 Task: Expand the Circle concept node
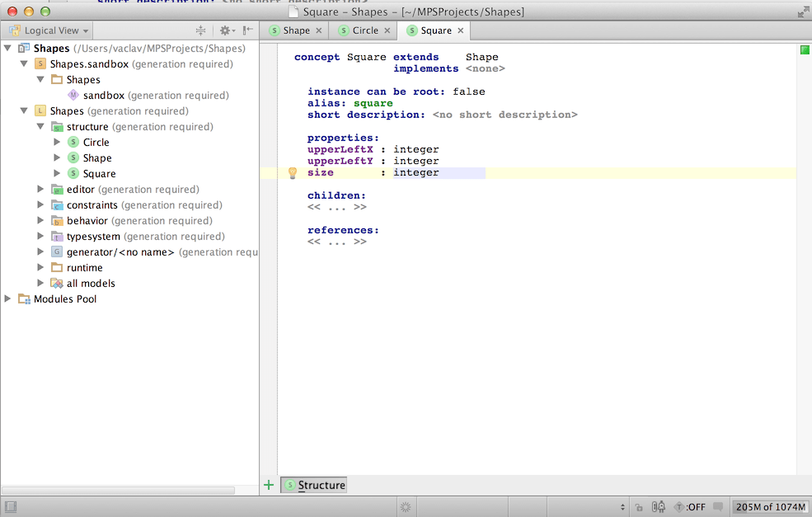tap(57, 143)
